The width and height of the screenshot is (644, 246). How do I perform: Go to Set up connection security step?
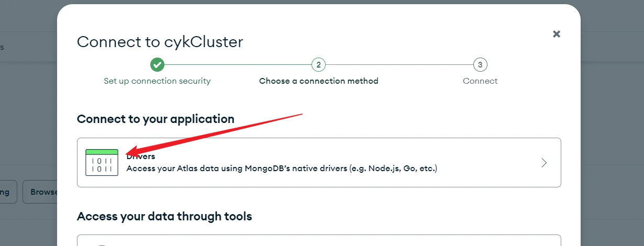click(157, 81)
